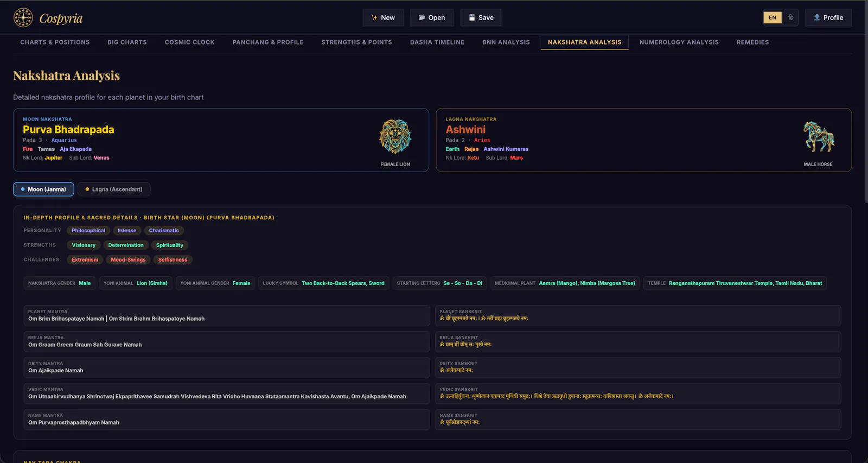Click the Ashwini lagna nakshatra title
This screenshot has height=463, width=868.
click(465, 130)
